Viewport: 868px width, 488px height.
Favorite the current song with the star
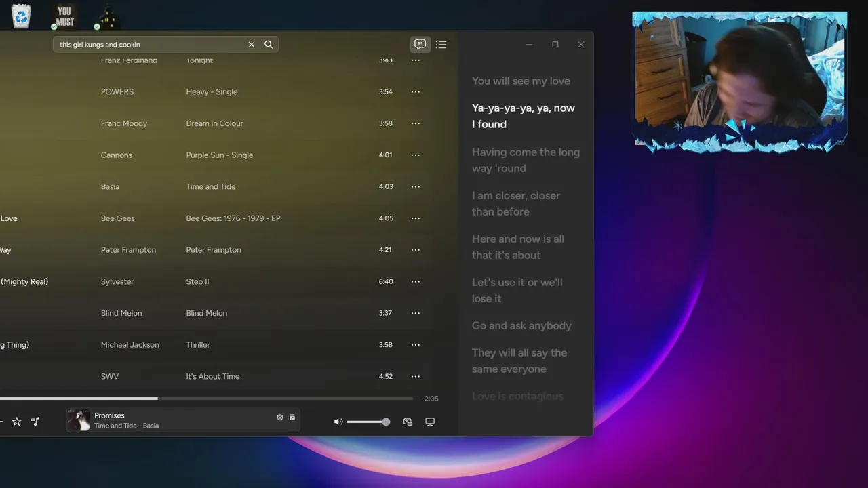16,422
